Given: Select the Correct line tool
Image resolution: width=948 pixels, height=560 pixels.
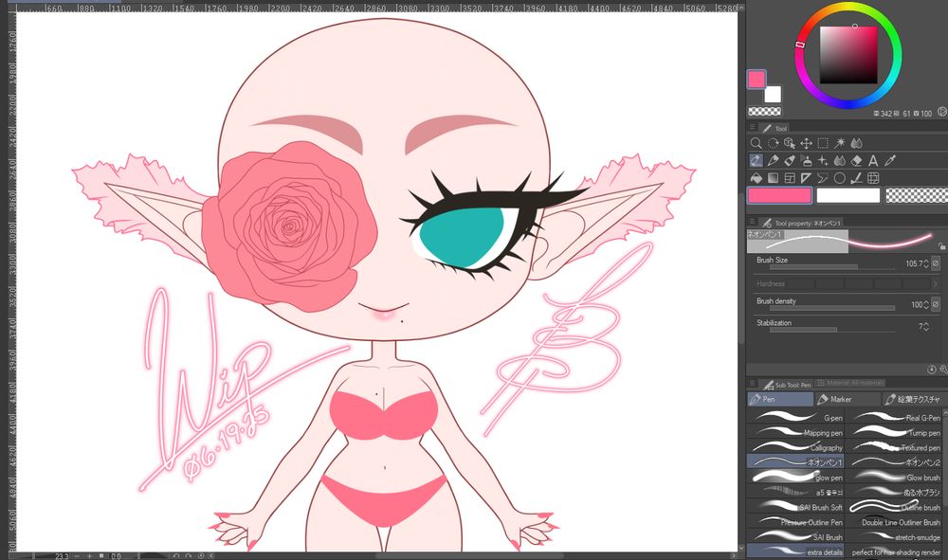Looking at the screenshot, I should pos(857,178).
